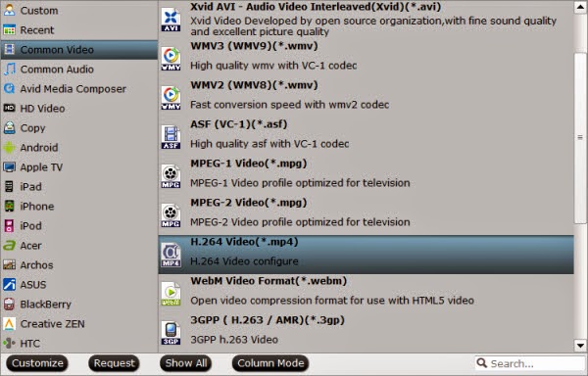588x376 pixels.
Task: Switch to Column Mode view
Action: click(x=270, y=363)
